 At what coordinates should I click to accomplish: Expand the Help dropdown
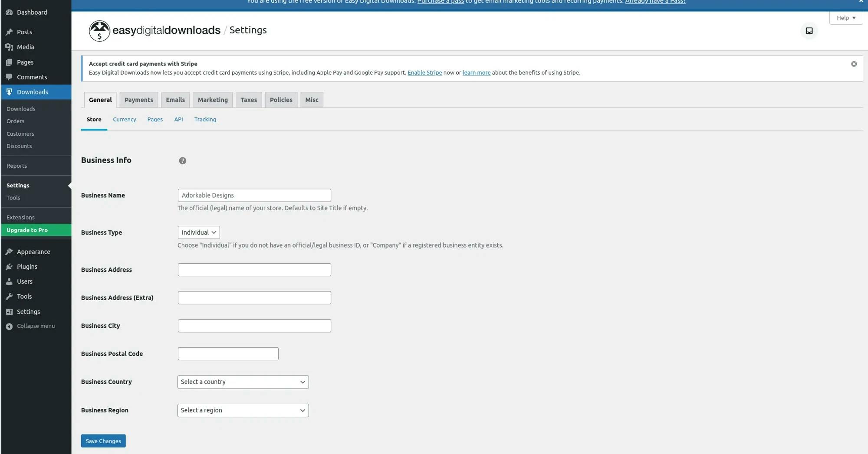click(x=846, y=18)
